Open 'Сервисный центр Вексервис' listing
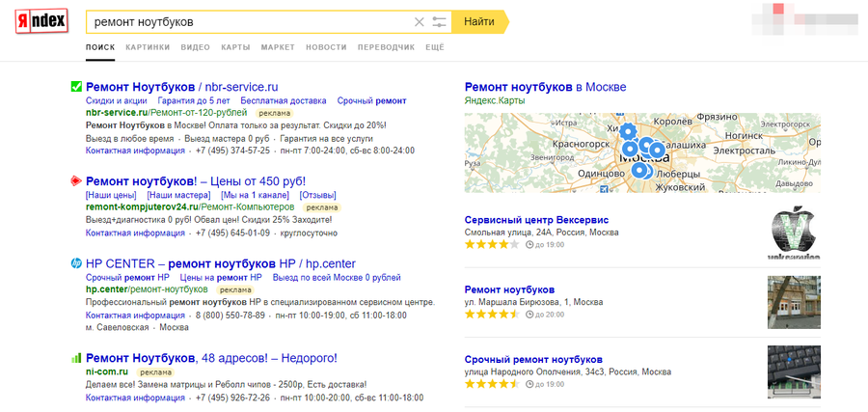Screen dimensions: 868x412 (x=536, y=220)
